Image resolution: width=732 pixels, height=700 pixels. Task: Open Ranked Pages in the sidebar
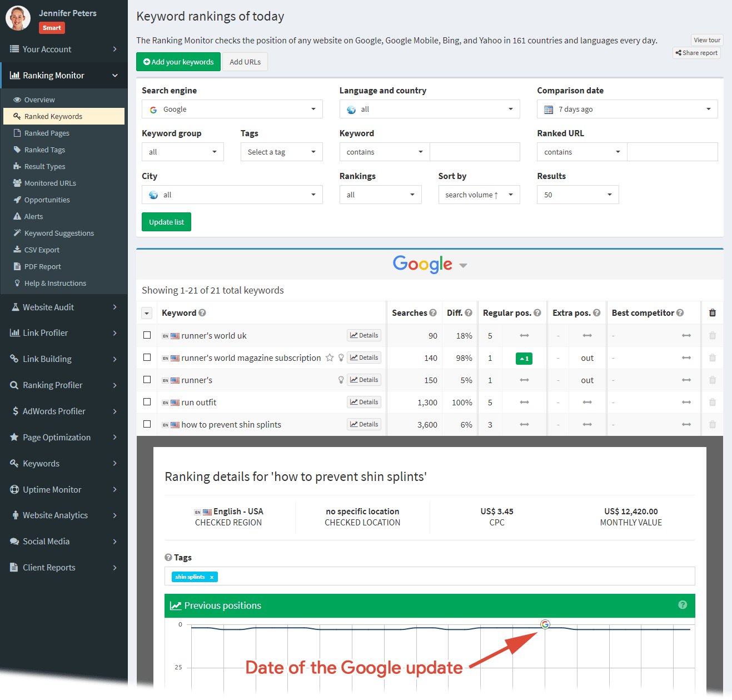click(47, 133)
